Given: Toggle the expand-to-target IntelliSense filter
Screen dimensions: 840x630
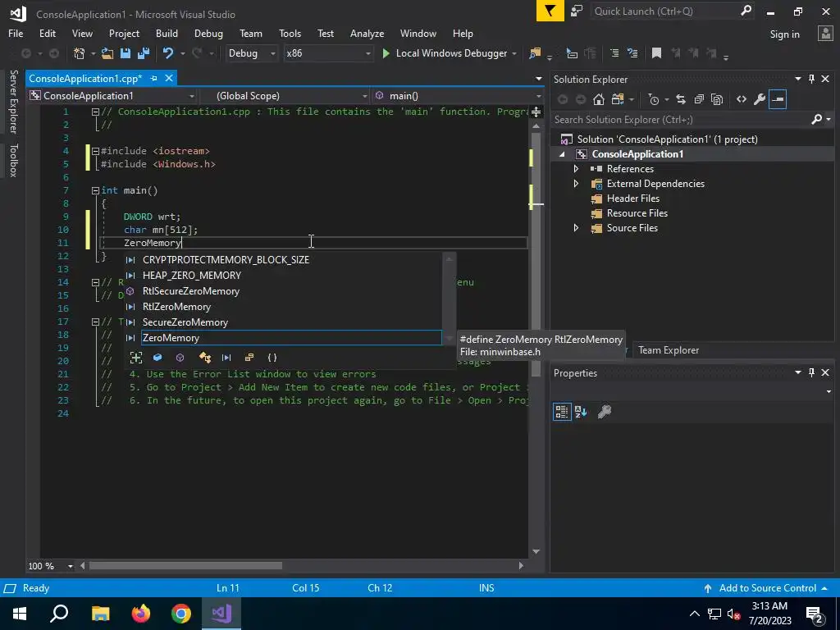Looking at the screenshot, I should [136, 358].
